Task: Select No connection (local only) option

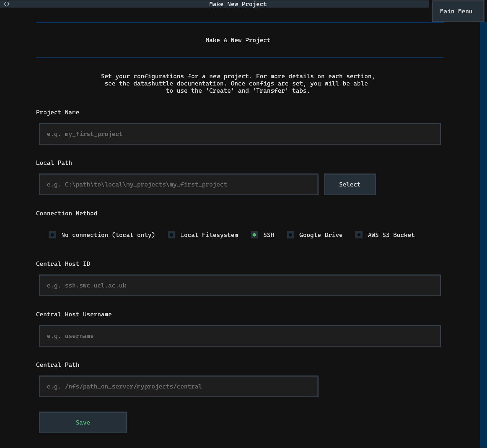Action: click(52, 235)
